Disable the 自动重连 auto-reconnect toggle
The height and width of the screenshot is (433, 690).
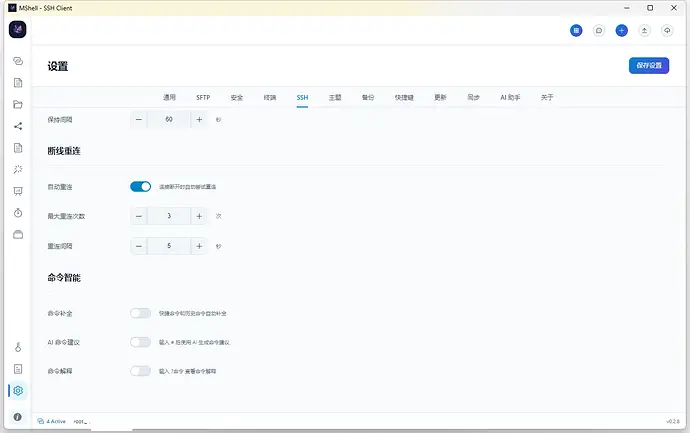click(x=140, y=187)
